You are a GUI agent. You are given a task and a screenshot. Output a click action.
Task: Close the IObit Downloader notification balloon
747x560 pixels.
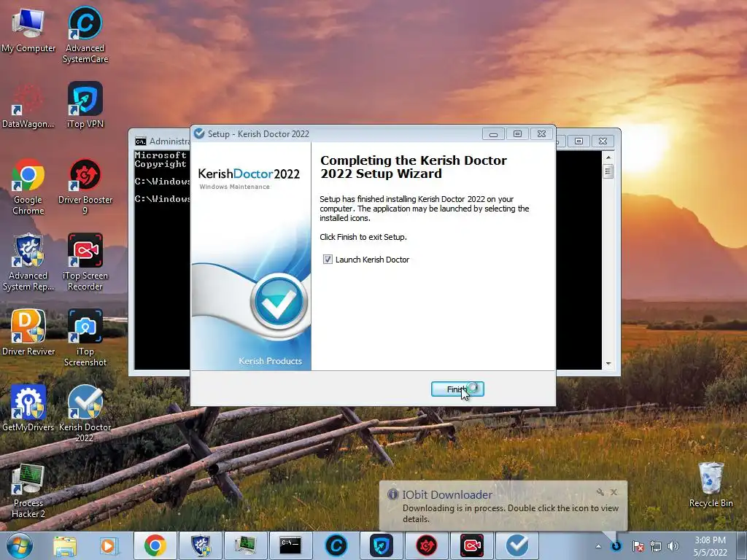click(614, 492)
